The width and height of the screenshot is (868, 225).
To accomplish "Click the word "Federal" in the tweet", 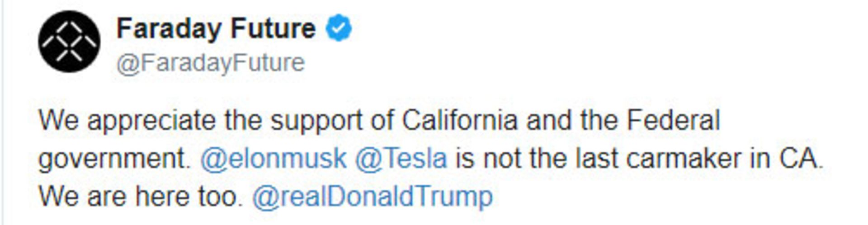I will tap(673, 120).
